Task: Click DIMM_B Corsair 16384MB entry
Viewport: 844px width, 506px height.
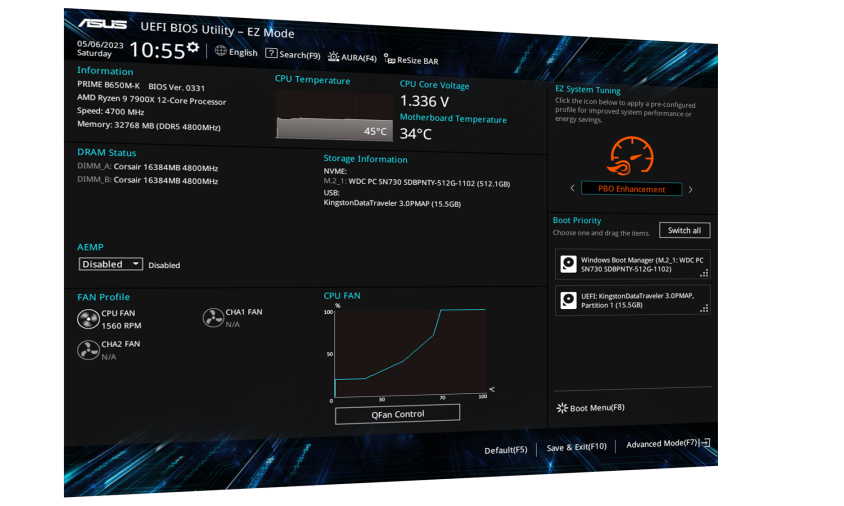Action: pos(147,180)
